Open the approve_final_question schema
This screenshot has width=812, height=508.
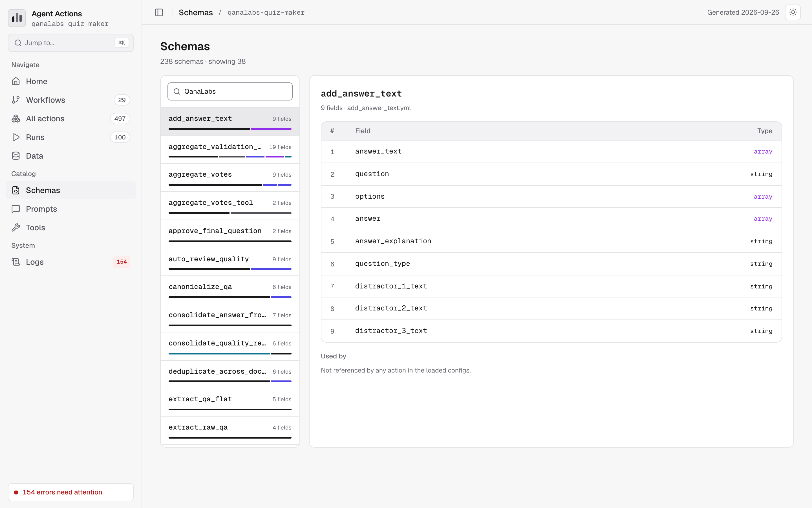[x=230, y=234]
